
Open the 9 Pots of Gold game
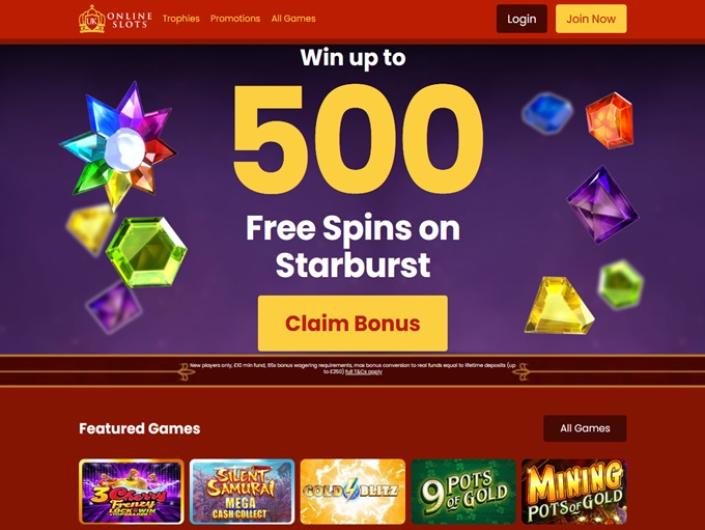point(463,491)
